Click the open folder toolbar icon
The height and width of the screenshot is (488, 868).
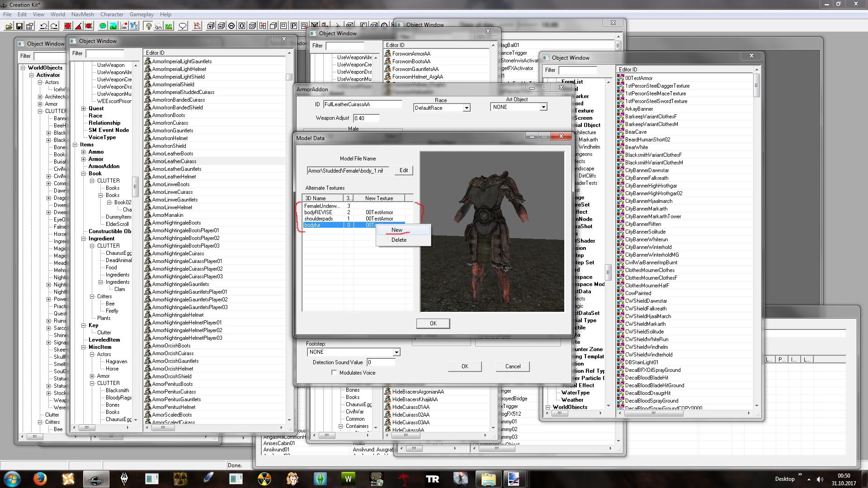click(x=9, y=26)
